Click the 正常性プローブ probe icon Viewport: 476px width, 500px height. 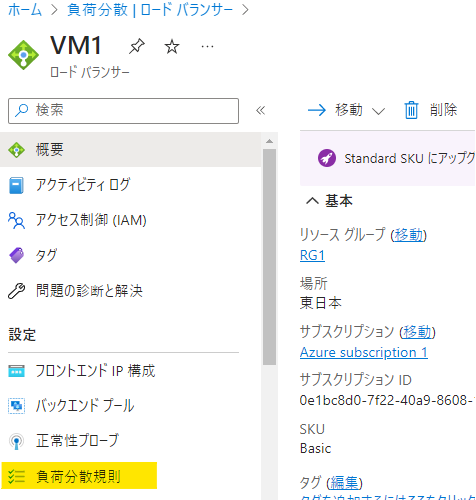(16, 441)
